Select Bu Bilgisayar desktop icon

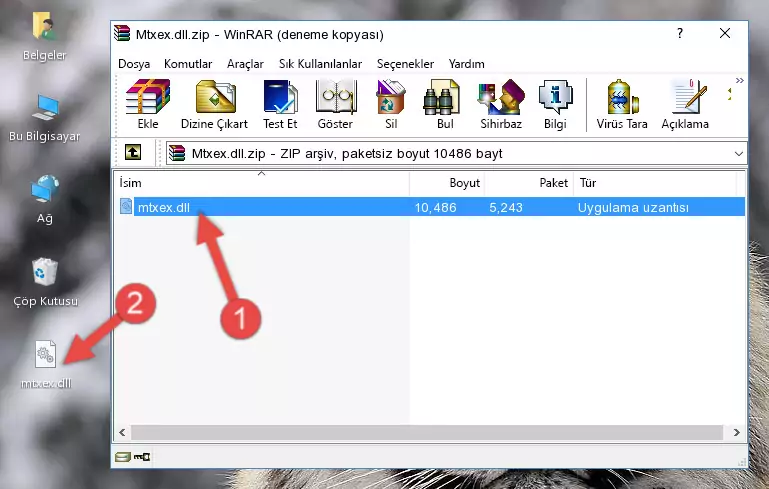point(45,118)
